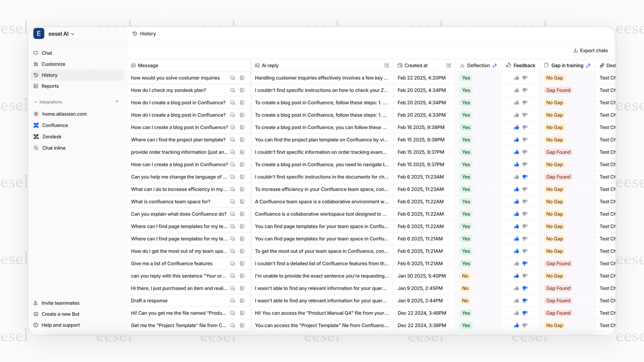This screenshot has height=362, width=644.
Task: Click Gap Found tag on 'Draft a response' row
Action: (x=558, y=301)
